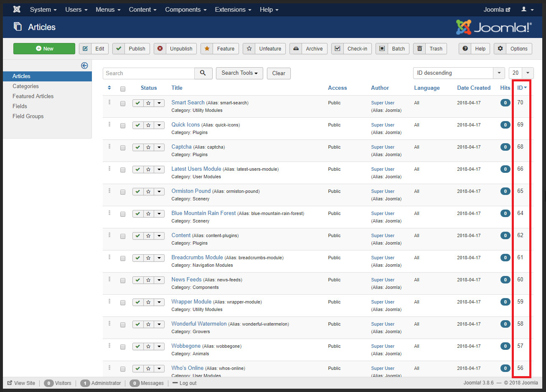This screenshot has width=546, height=392.
Task: Open the Ormiston Pound article link
Action: pos(191,191)
